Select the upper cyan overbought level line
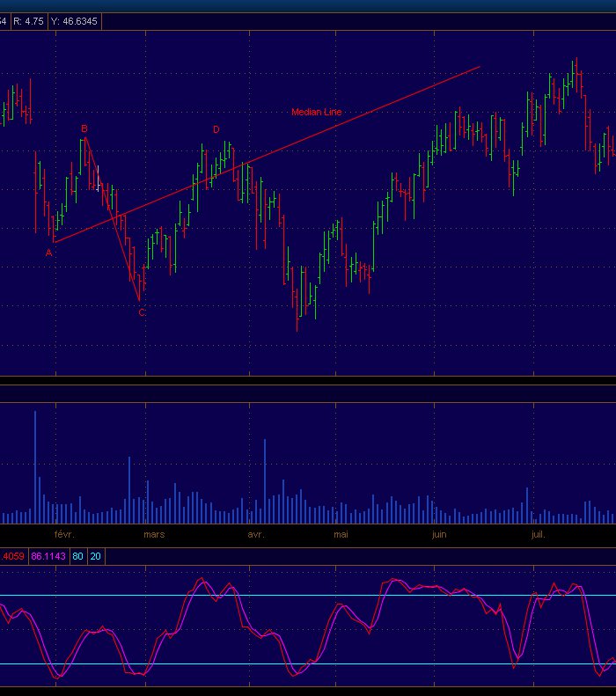Viewport: 616px width, 696px height. tap(308, 595)
